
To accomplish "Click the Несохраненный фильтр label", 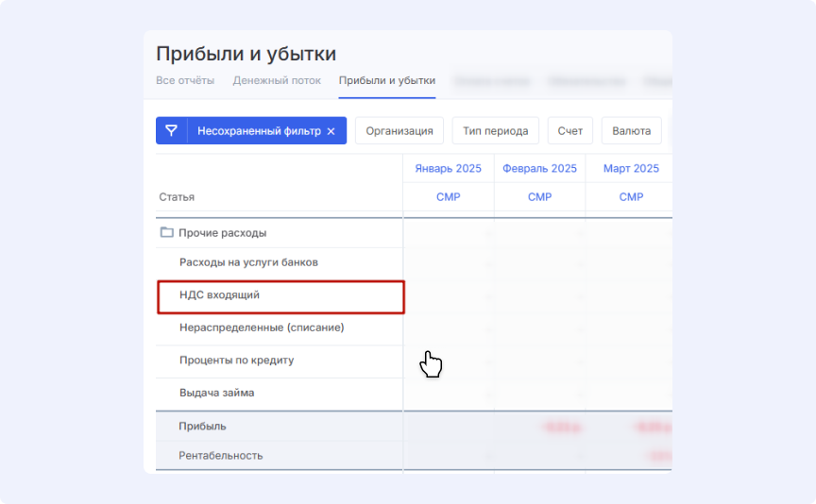I will point(258,131).
